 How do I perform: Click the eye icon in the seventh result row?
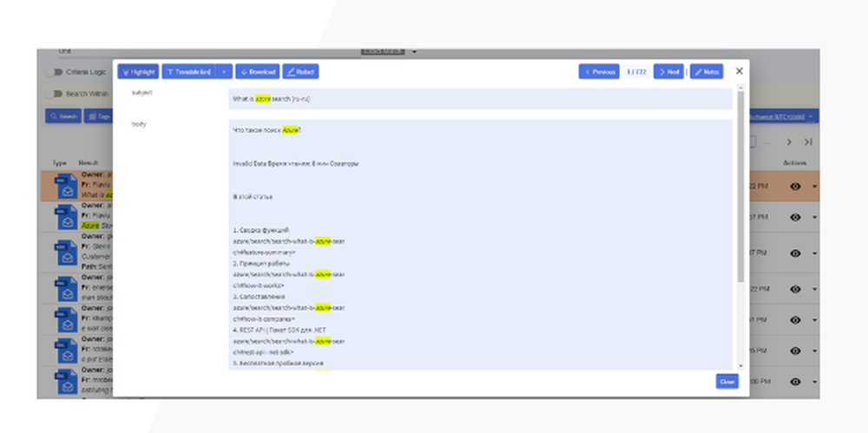795,382
